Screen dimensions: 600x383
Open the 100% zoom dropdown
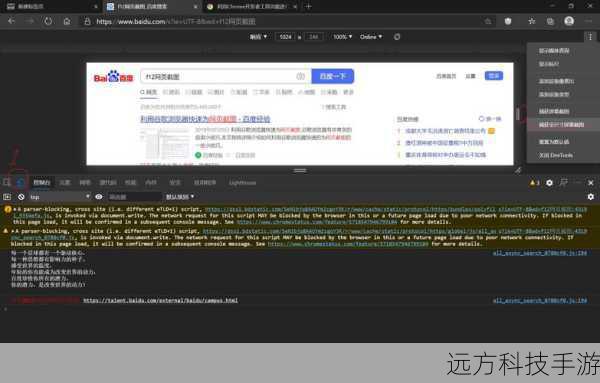coord(342,37)
